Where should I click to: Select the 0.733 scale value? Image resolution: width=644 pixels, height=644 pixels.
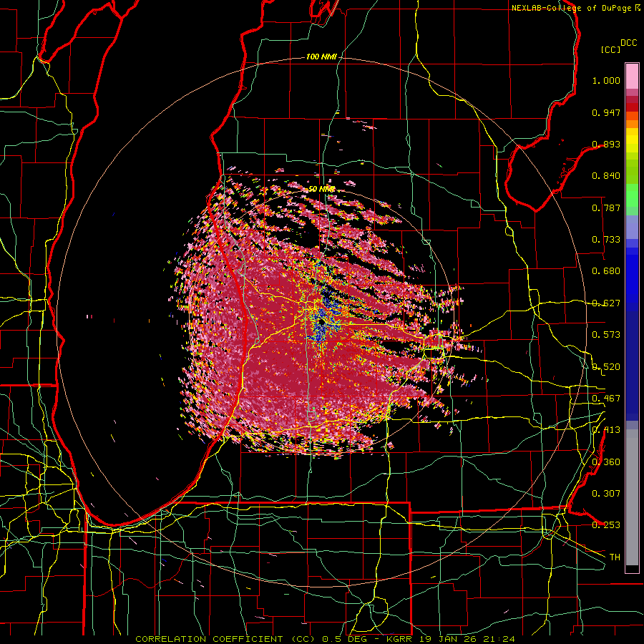pyautogui.click(x=606, y=240)
